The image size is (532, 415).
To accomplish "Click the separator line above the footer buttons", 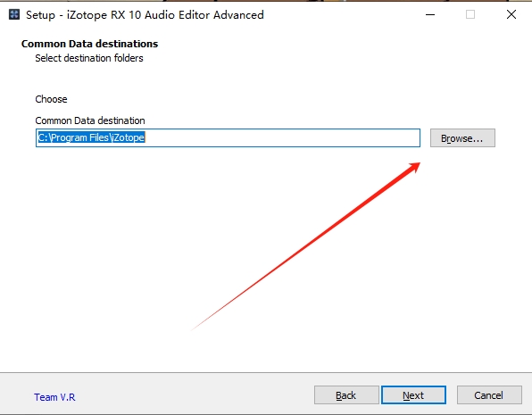I will [266, 372].
